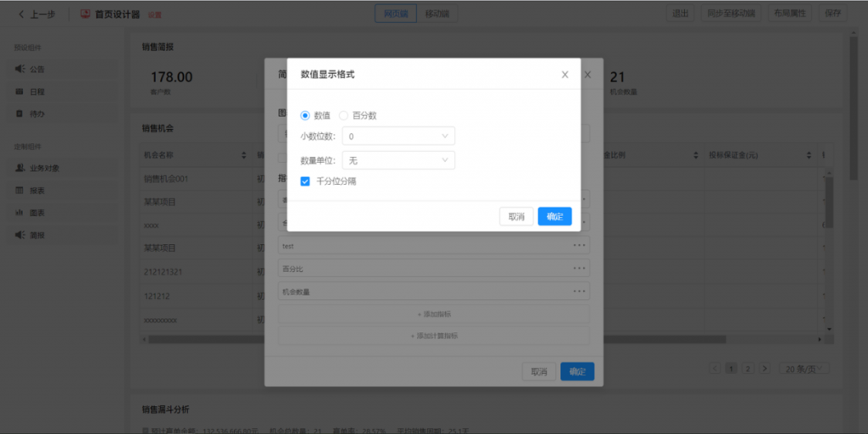This screenshot has height=434, width=868.
Task: Switch to the 移动端 tab
Action: coord(437,14)
